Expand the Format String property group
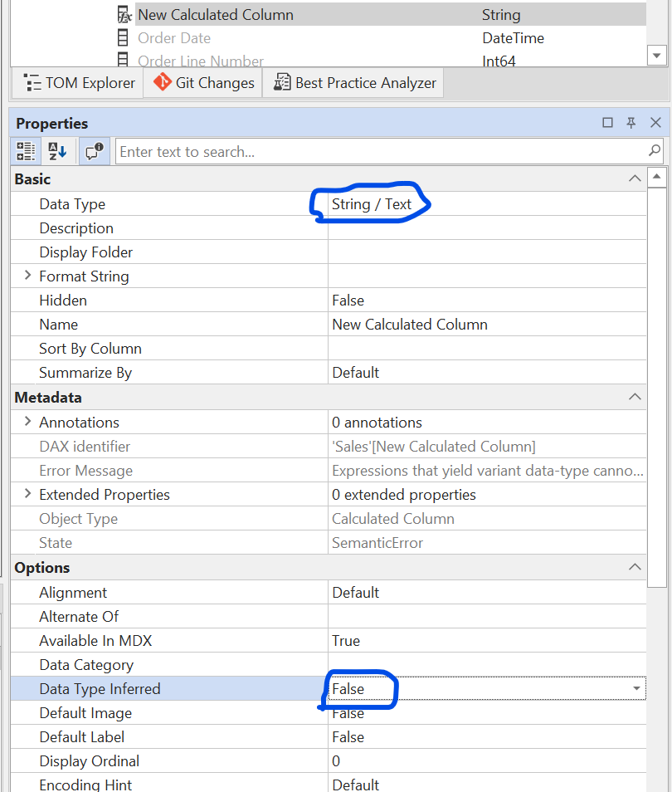The image size is (672, 792). [27, 276]
